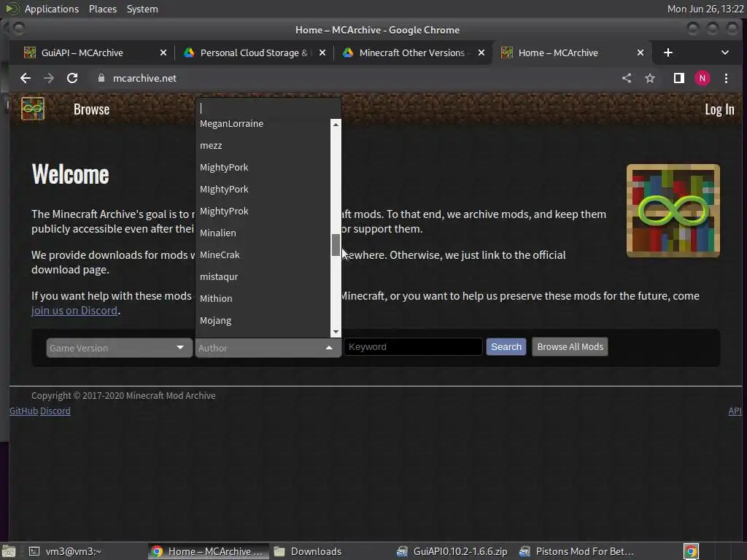Share this page via share icon

pyautogui.click(x=627, y=78)
